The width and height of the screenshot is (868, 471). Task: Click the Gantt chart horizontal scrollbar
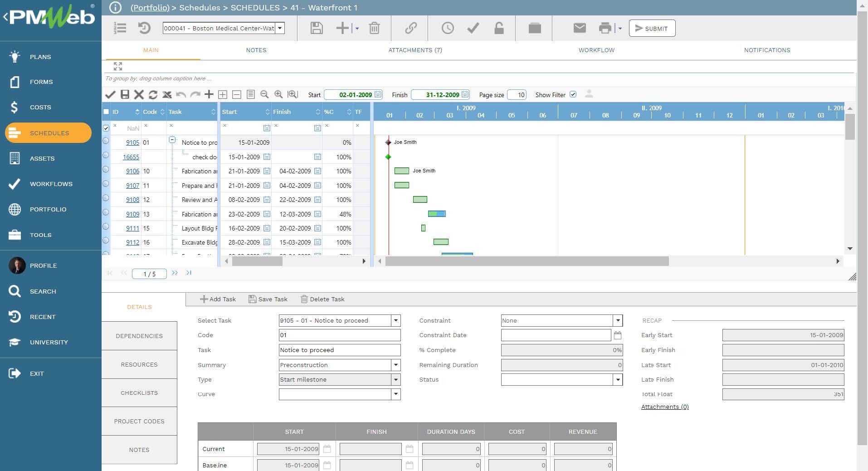tap(526, 261)
